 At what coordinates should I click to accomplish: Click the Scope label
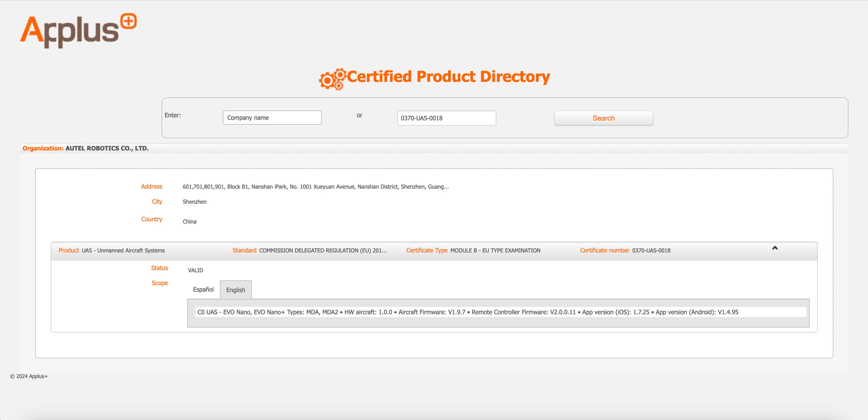tap(160, 283)
